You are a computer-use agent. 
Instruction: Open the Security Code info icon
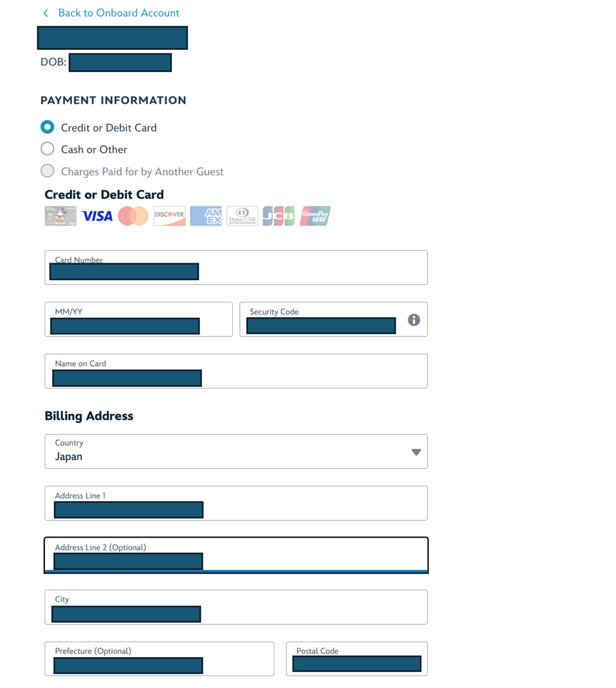coord(414,320)
